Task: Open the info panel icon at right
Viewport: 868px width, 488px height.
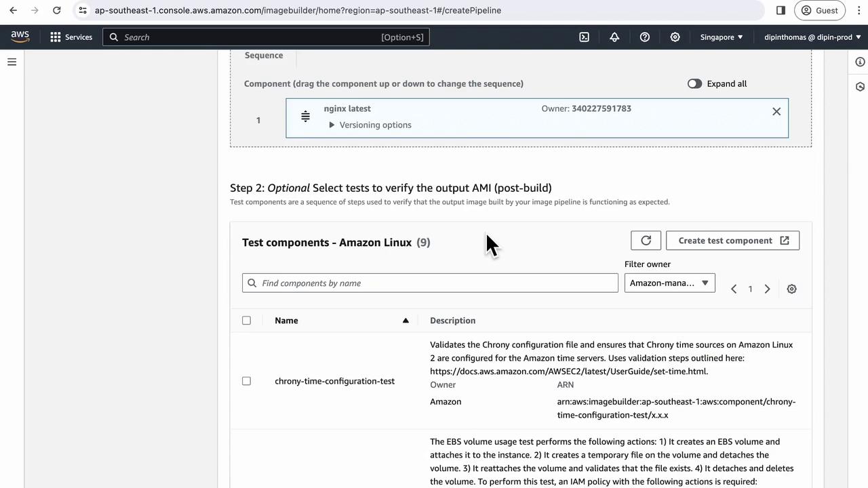Action: tap(860, 62)
